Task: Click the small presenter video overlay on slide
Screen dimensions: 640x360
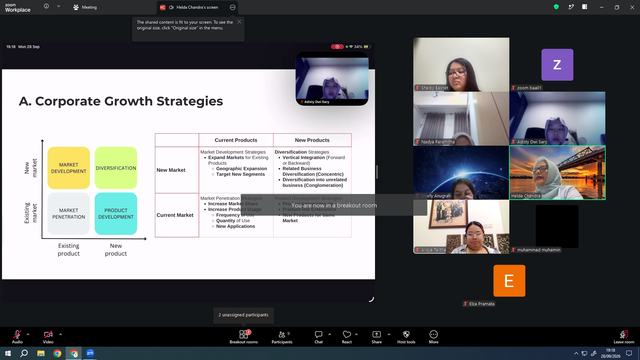Action: [x=332, y=79]
